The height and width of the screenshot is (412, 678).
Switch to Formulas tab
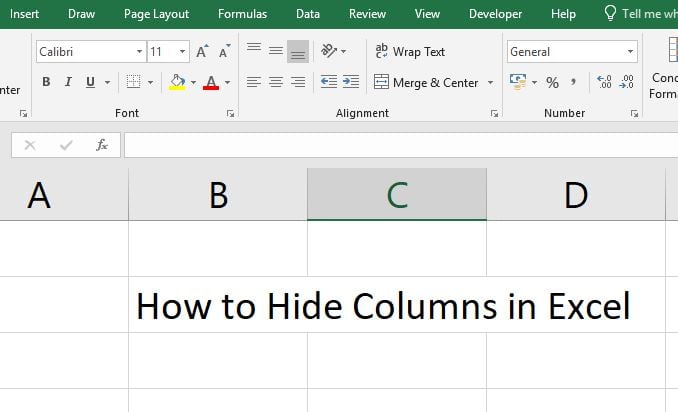(x=242, y=14)
